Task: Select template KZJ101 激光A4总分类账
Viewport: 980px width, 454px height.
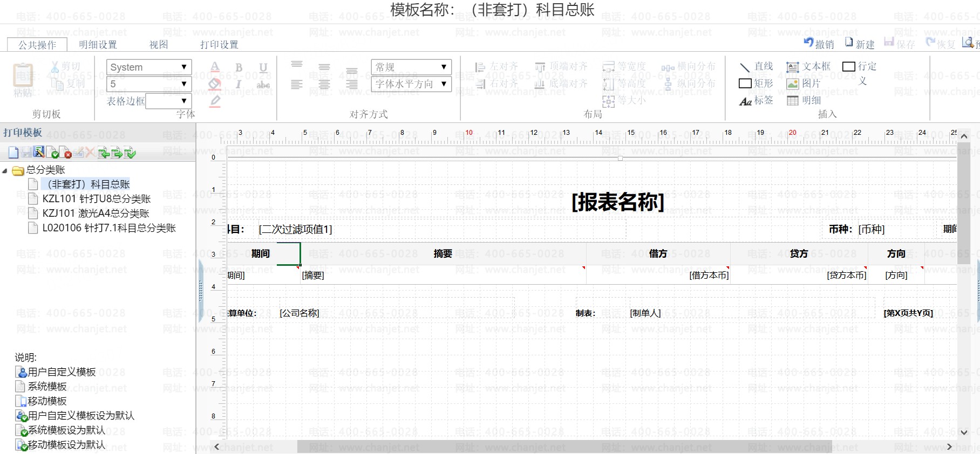Action: coord(96,214)
